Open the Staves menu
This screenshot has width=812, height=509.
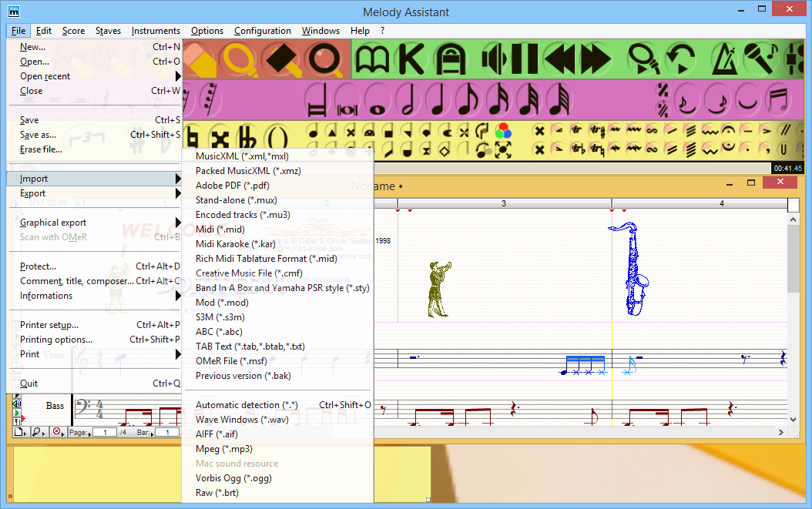point(108,31)
